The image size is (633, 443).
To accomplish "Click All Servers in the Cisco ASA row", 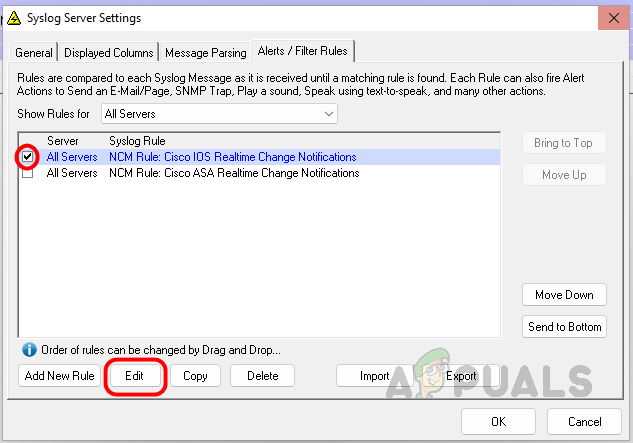I will pyautogui.click(x=72, y=173).
